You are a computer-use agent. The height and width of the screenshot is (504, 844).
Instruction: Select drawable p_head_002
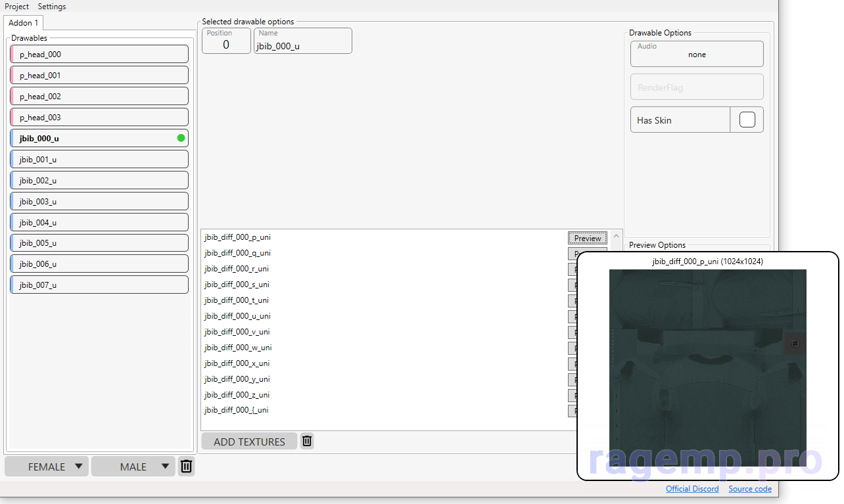pyautogui.click(x=99, y=97)
